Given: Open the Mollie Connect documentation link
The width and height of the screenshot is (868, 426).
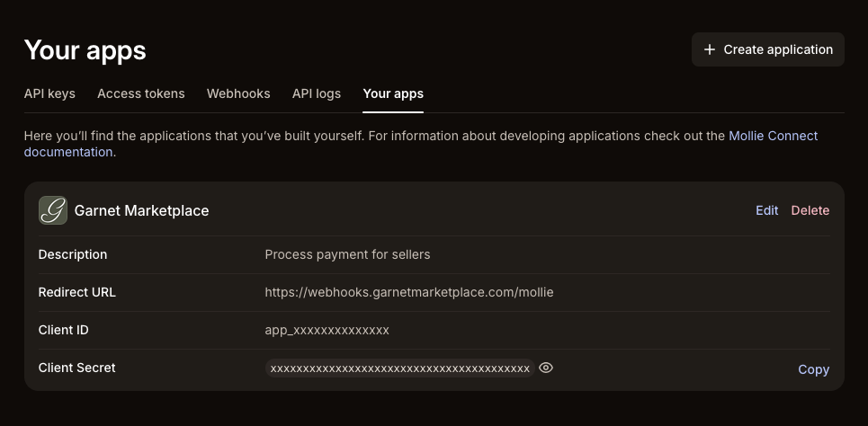Looking at the screenshot, I should point(773,136).
